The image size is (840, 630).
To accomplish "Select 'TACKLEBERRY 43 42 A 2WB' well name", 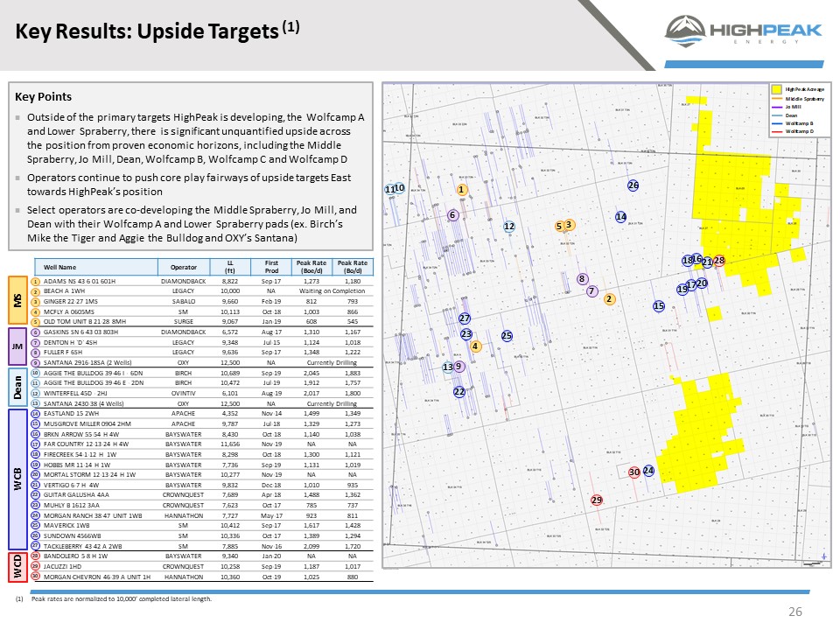I will click(82, 546).
